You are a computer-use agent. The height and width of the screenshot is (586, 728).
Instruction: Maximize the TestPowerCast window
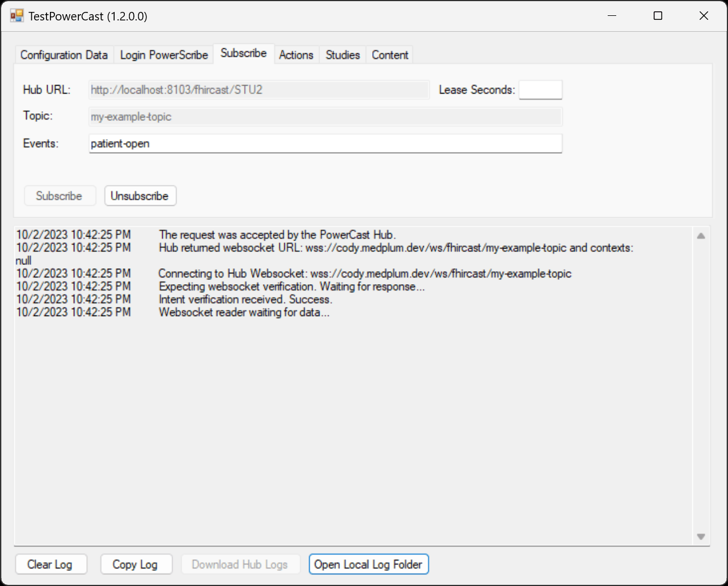(x=658, y=16)
